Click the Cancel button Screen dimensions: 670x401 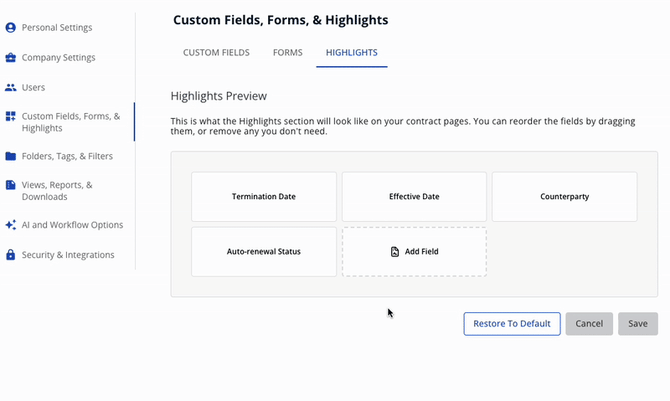pos(589,324)
